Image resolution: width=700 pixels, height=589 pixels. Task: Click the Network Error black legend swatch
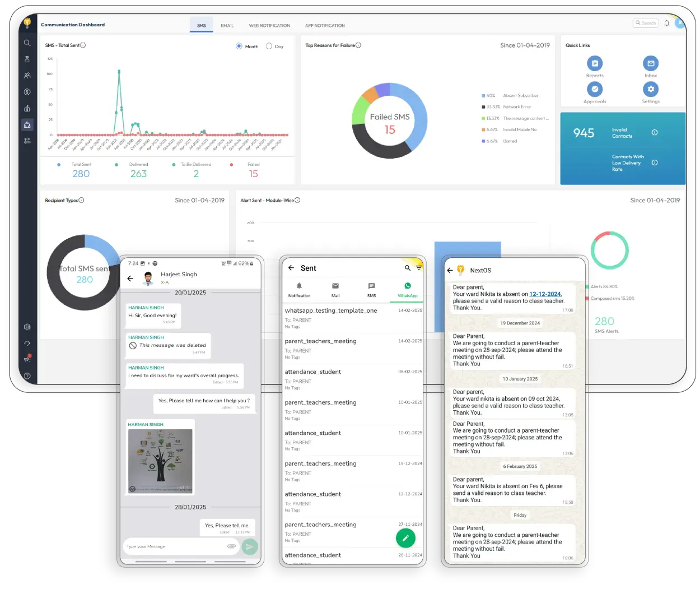coord(483,107)
